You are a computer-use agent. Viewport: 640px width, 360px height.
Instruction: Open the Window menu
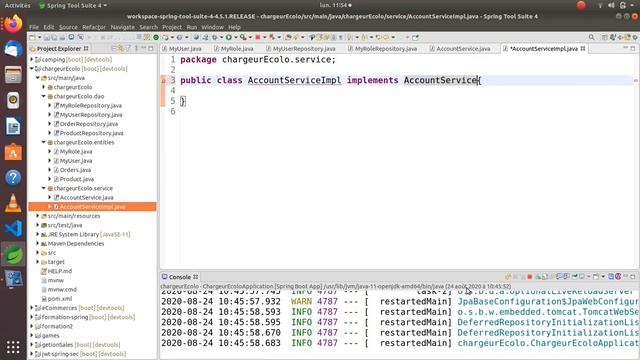click(x=213, y=27)
